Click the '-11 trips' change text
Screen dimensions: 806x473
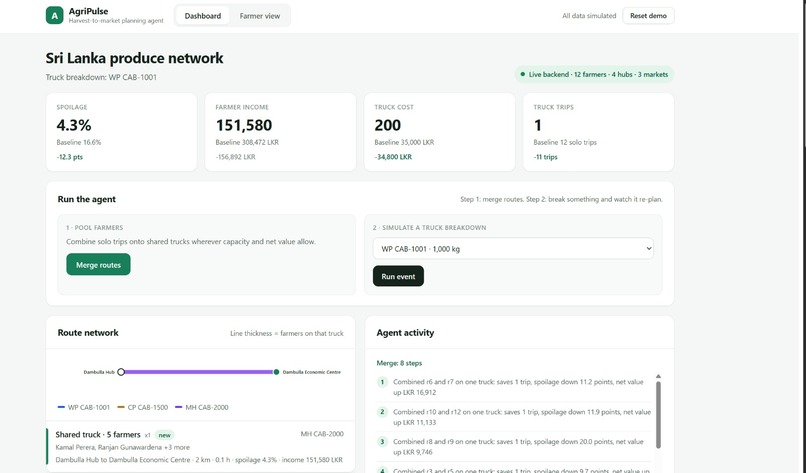[x=545, y=157]
